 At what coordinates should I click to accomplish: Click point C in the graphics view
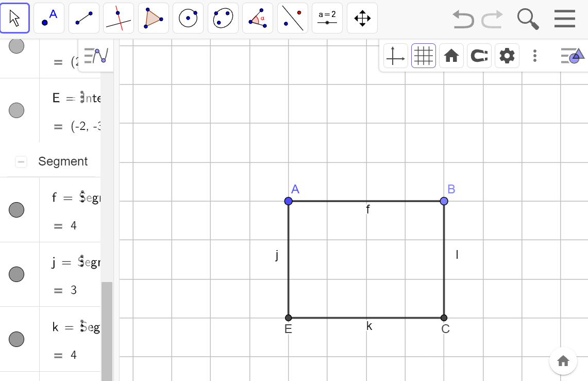444,318
